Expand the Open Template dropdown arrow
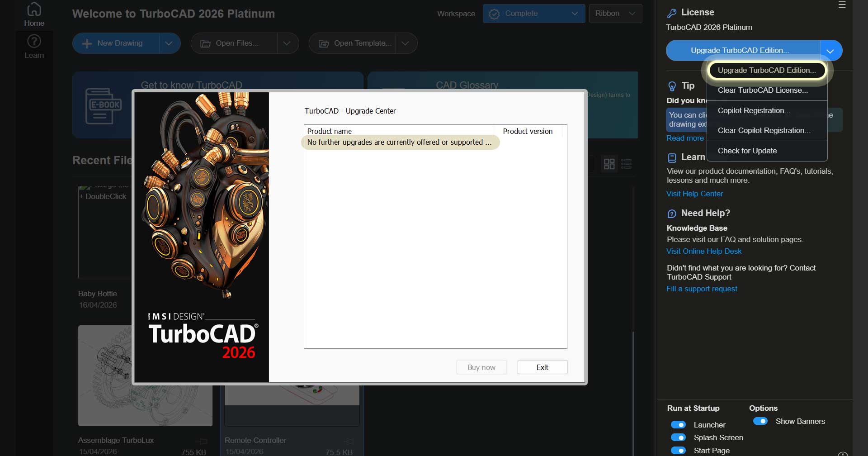The image size is (868, 456). click(406, 43)
